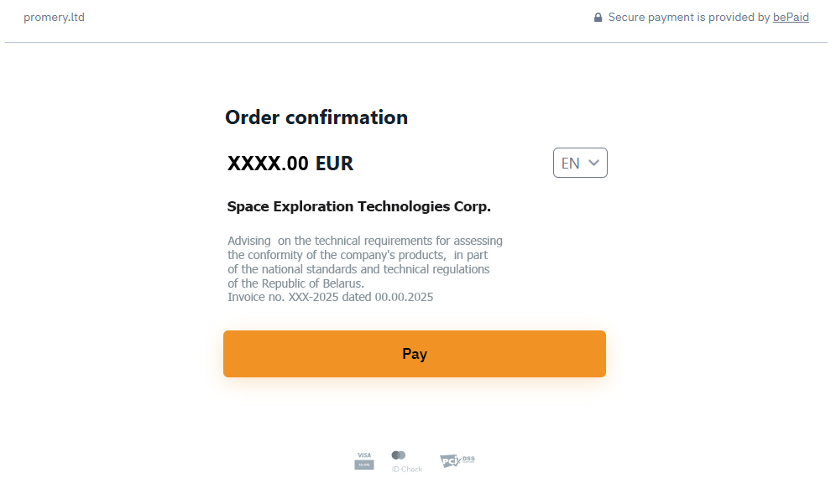Viewport: 836px width, 504px height.
Task: Click the Order confirmation heading
Action: 316,117
